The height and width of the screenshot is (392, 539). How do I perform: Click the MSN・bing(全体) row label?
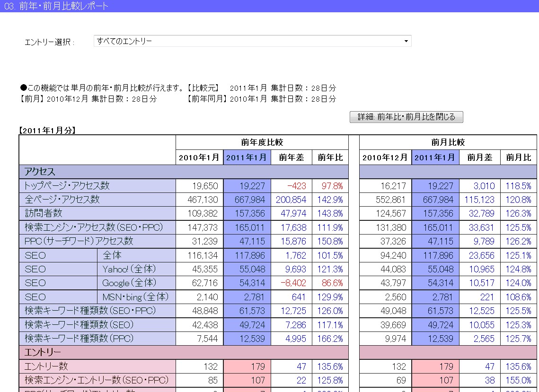[x=135, y=297]
